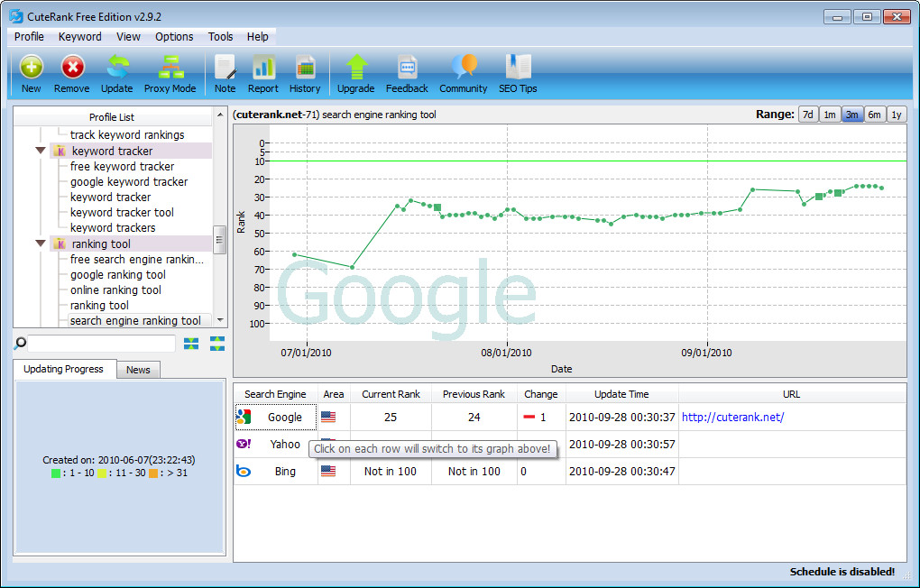Click the URL column header
The width and height of the screenshot is (920, 588).
coord(792,394)
